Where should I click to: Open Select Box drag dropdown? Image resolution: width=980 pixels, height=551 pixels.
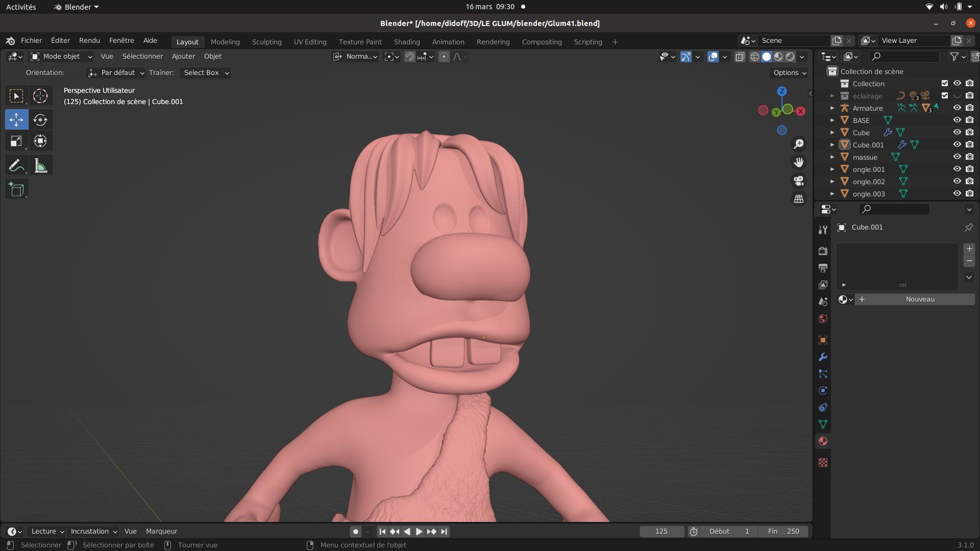click(x=205, y=73)
